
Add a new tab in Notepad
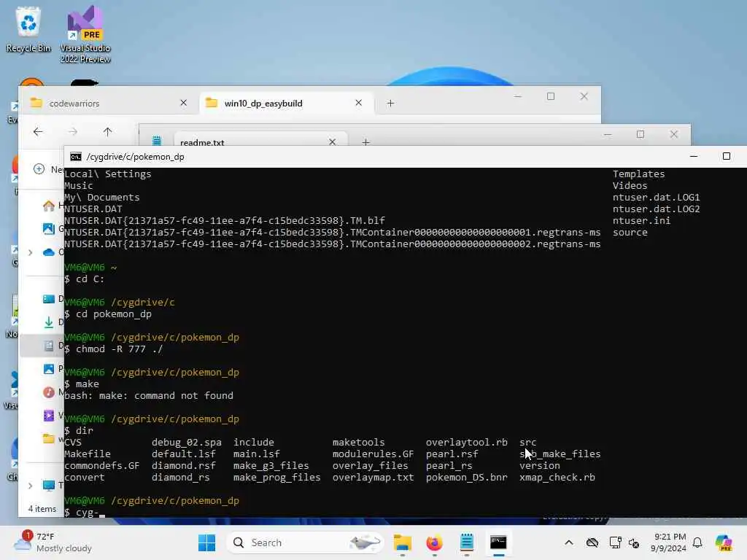[x=366, y=142]
